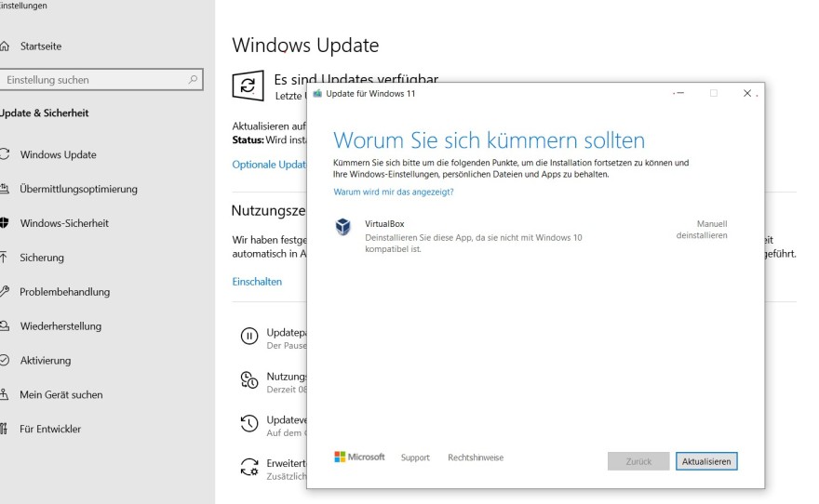Click the Mein Gerät suchen icon
819x504 pixels.
(x=4, y=394)
